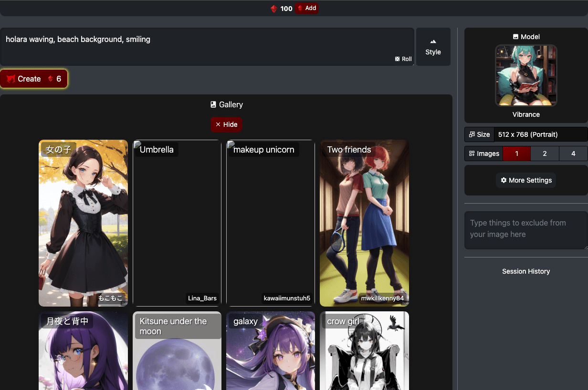
Task: Click author name kawaiimunstuh5
Action: pos(287,298)
